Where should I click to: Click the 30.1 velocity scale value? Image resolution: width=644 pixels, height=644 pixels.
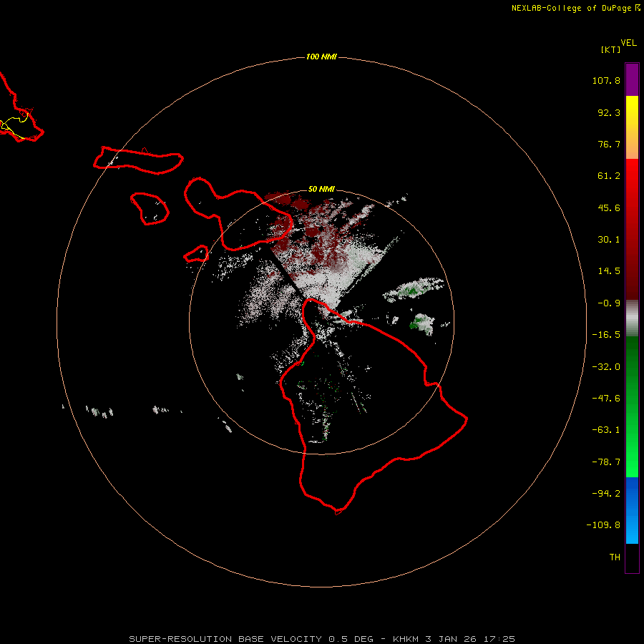(609, 240)
